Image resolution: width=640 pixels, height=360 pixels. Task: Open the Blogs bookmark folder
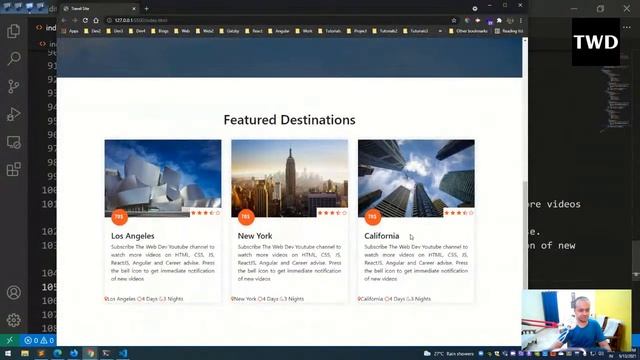click(x=160, y=31)
